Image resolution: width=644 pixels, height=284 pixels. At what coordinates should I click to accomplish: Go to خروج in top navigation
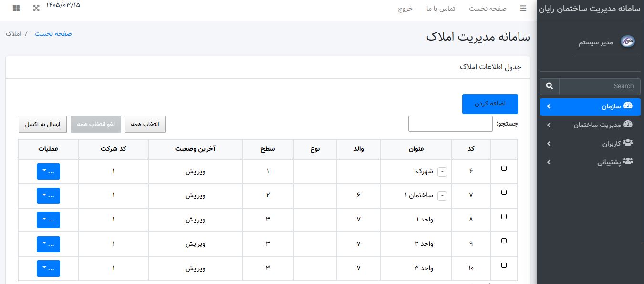405,9
